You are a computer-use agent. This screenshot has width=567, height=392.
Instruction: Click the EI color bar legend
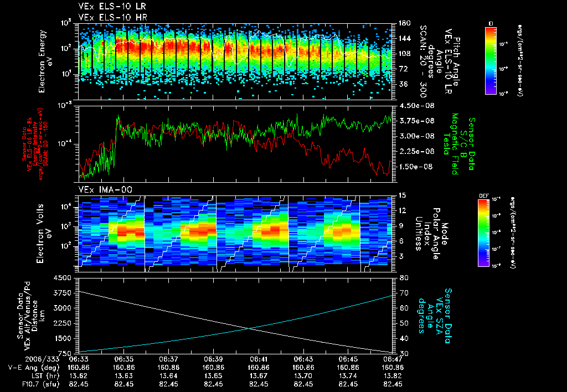tap(491, 60)
